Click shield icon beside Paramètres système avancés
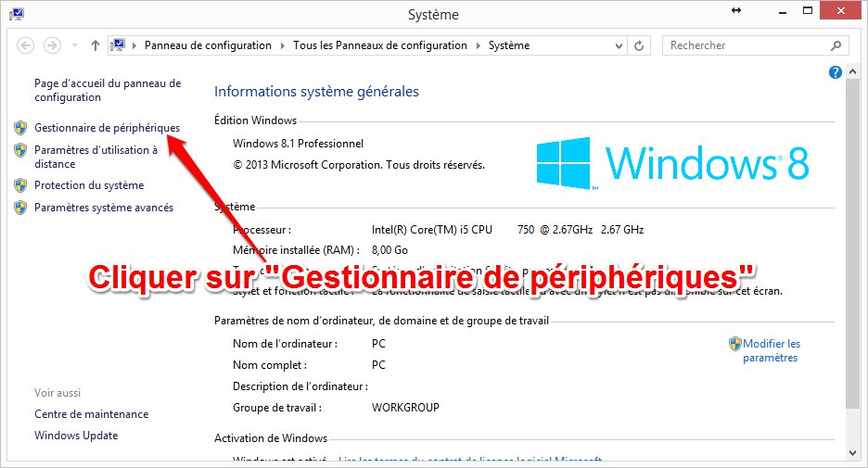 pos(20,208)
